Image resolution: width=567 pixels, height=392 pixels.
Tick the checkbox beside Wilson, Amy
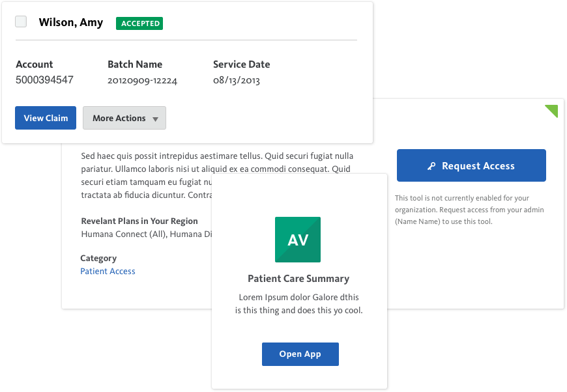click(x=21, y=21)
